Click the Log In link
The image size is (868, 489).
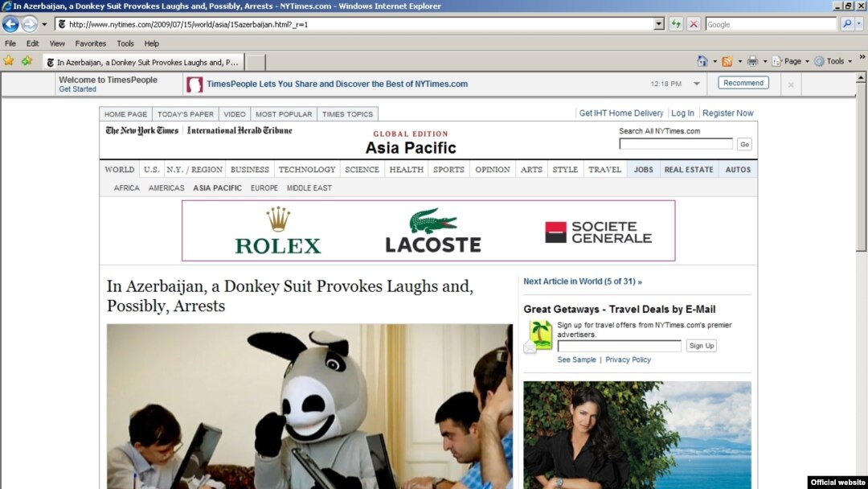pos(682,113)
